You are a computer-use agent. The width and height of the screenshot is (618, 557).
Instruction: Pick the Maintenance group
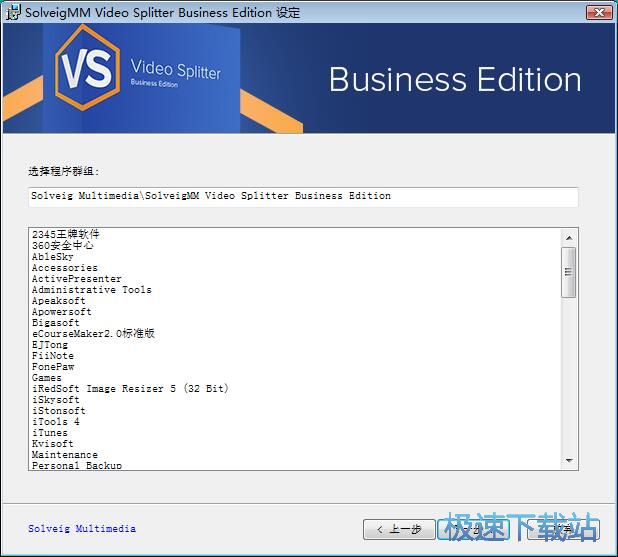[x=65, y=455]
